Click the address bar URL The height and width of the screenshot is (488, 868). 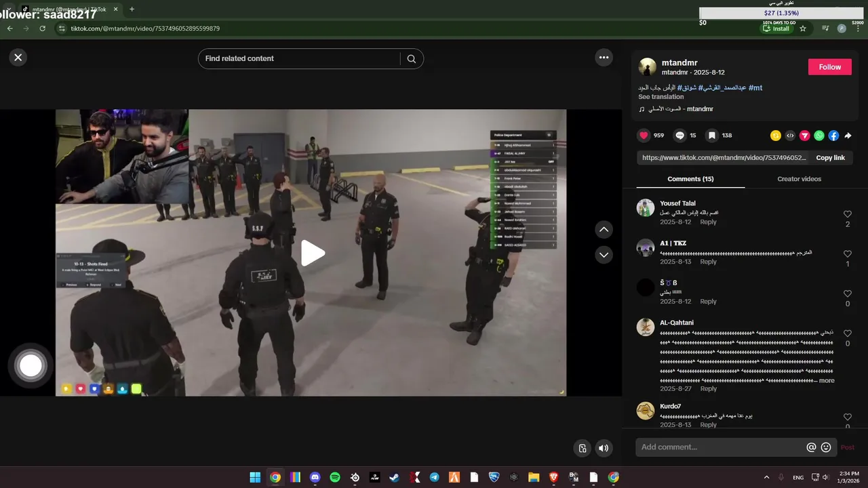[x=145, y=28]
